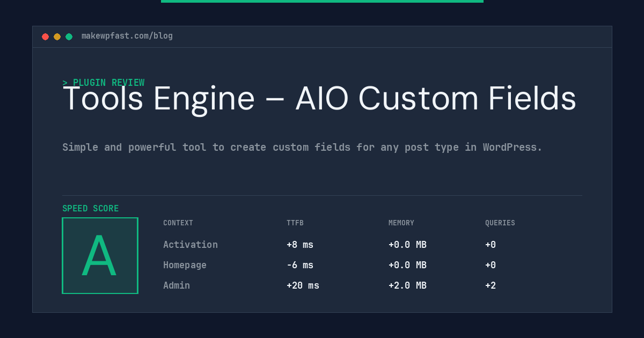Screen dimensions: 644x338
Task: Click the Activation row label
Action: coord(191,245)
